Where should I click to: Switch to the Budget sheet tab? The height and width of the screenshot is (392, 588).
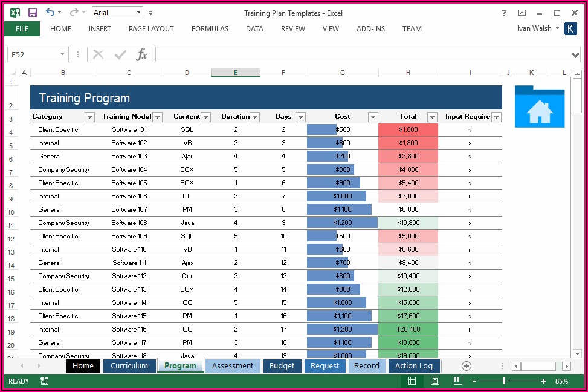click(x=282, y=366)
